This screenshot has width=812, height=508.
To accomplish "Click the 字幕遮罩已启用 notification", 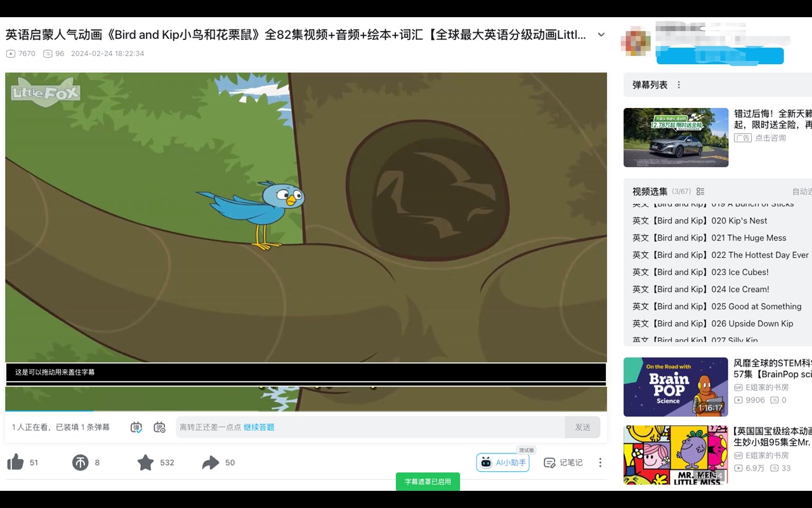I will pyautogui.click(x=428, y=481).
